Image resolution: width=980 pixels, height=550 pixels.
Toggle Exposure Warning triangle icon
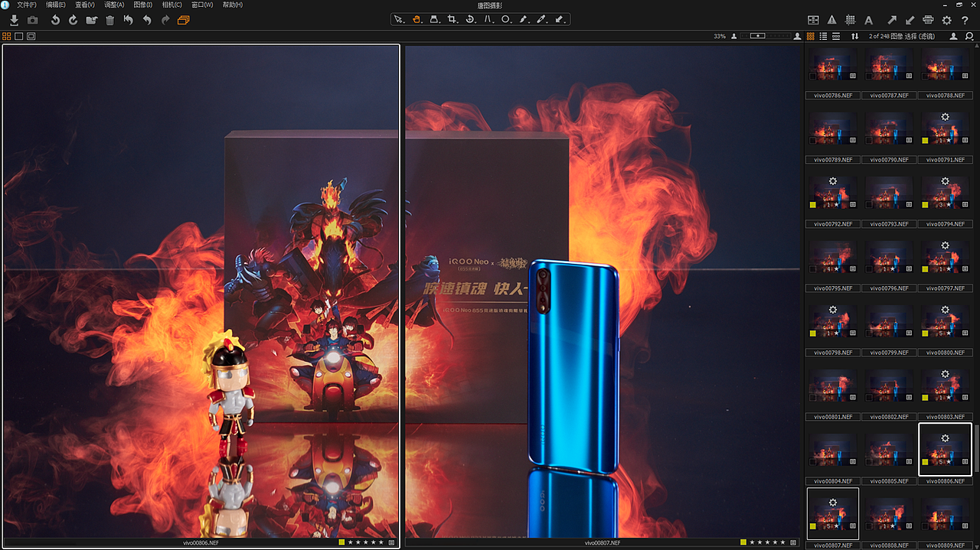pos(832,20)
